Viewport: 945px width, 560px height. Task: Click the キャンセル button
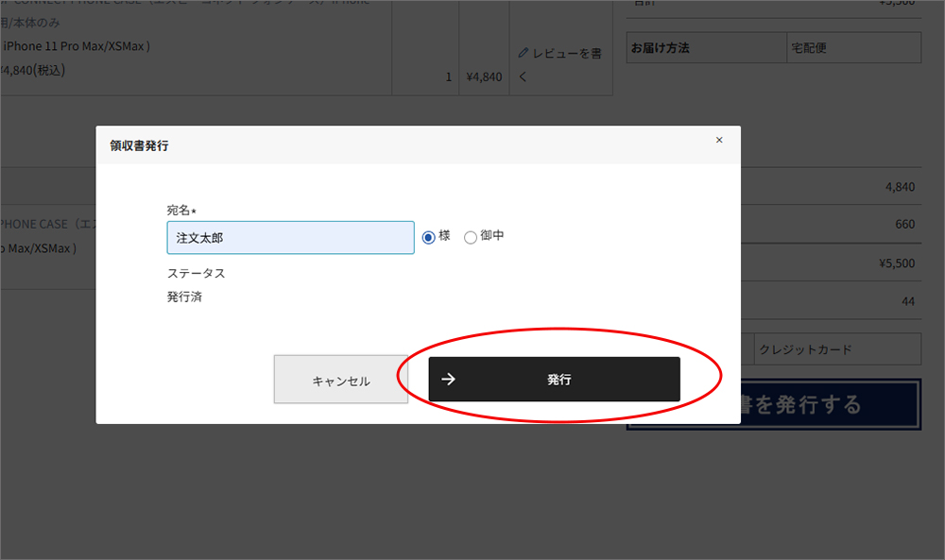[x=341, y=380]
